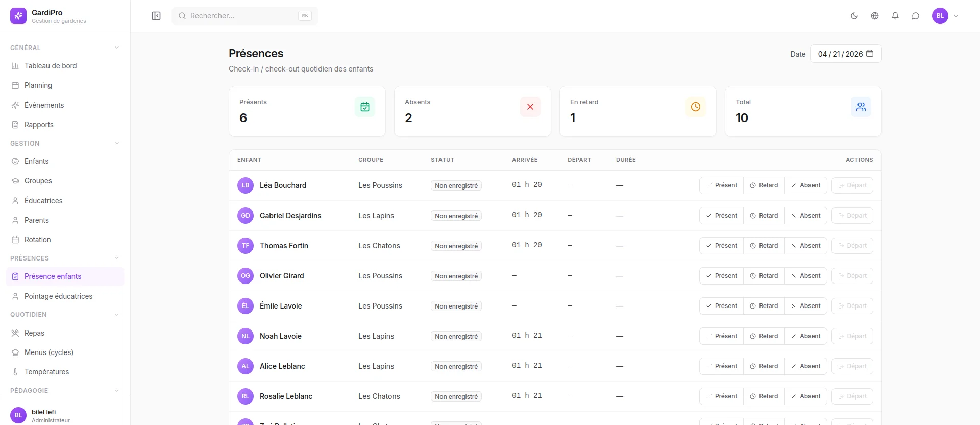Mark Olivier Girard as Absent
Viewport: 980px width, 425px height.
tap(805, 276)
